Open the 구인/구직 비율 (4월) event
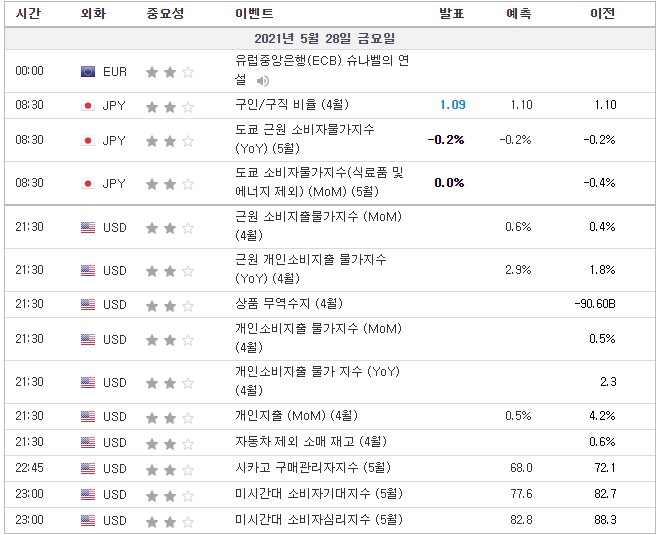The height and width of the screenshot is (535, 658). point(292,105)
